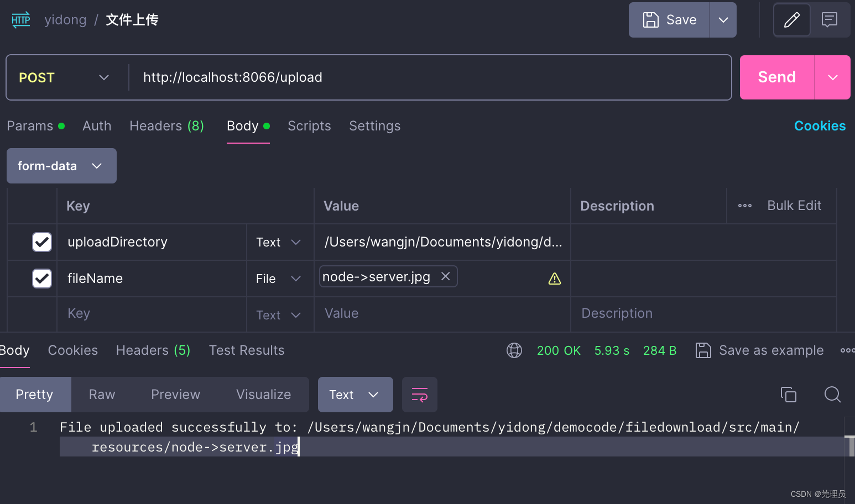Click the response scrollbar
The height and width of the screenshot is (504, 855).
pos(852,447)
